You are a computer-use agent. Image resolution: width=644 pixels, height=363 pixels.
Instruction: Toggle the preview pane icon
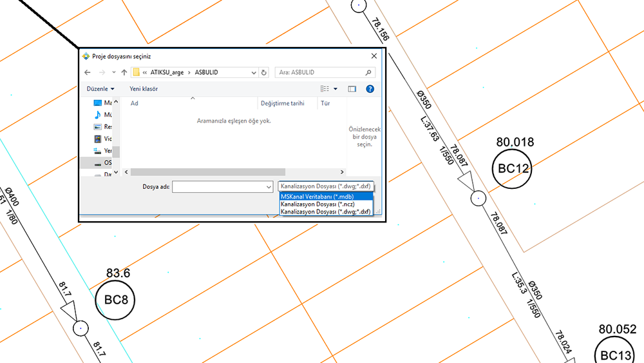[x=352, y=89]
